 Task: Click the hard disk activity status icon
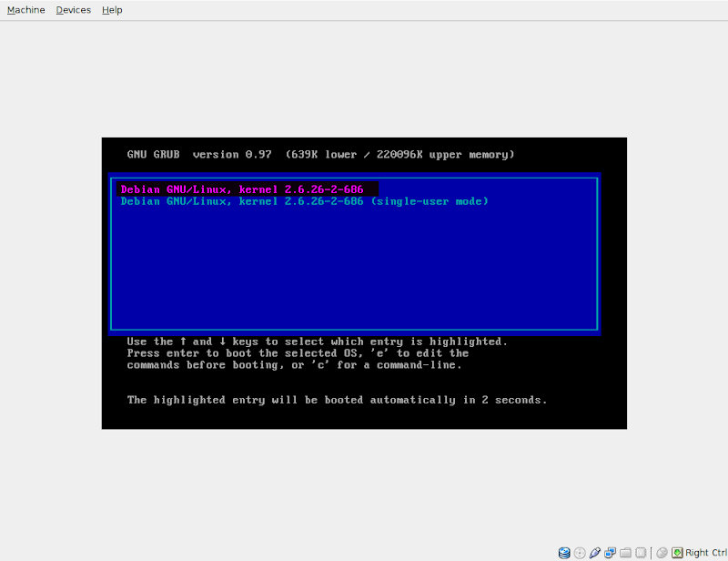564,553
